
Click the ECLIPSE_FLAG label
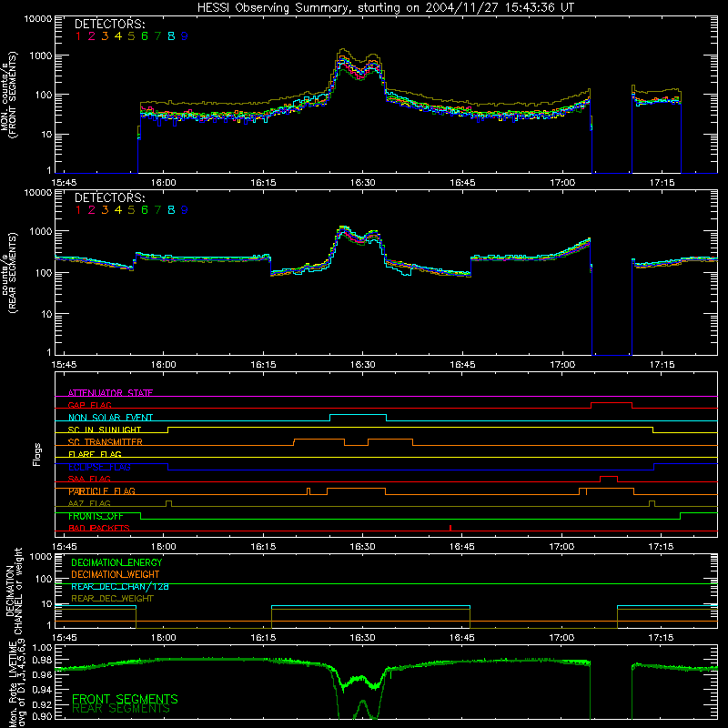click(x=99, y=467)
